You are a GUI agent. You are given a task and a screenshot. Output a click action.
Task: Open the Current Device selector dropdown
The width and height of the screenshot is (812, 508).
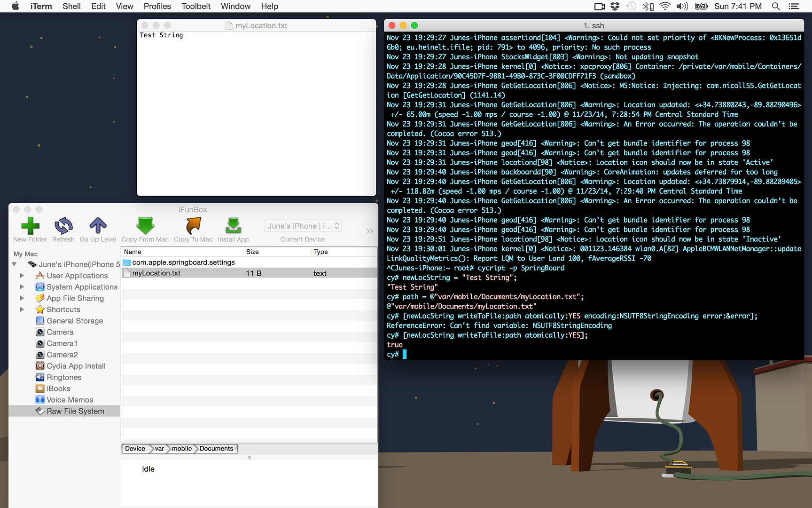click(x=303, y=226)
